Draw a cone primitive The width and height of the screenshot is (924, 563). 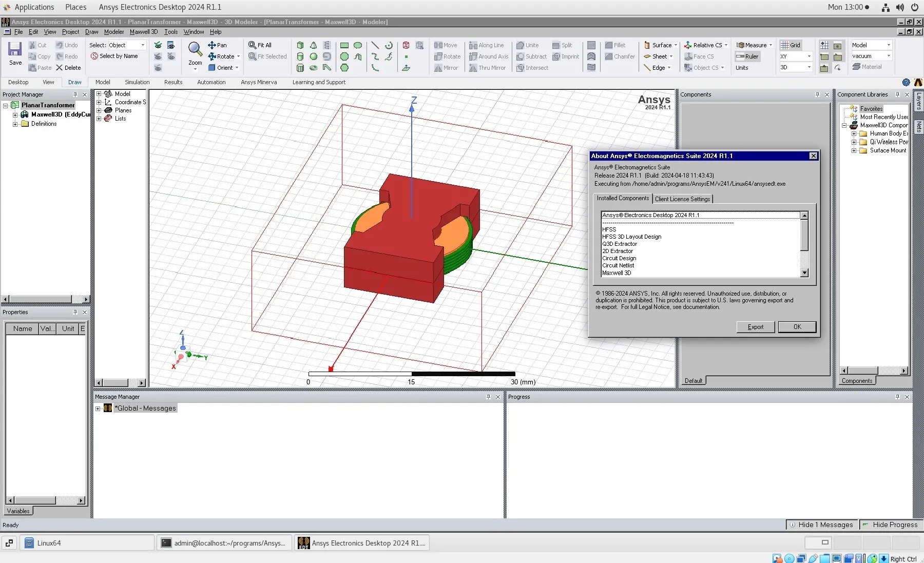click(x=313, y=45)
